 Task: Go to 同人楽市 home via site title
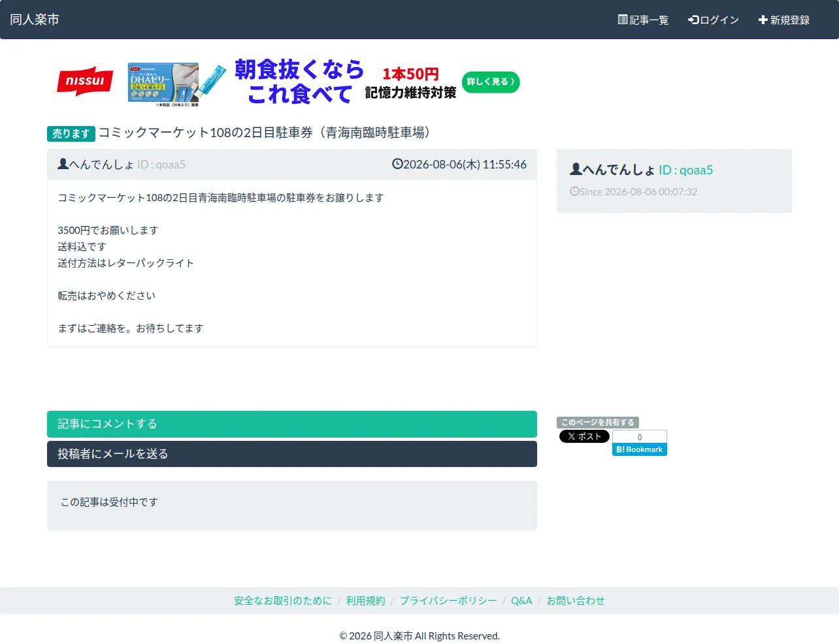(x=35, y=20)
